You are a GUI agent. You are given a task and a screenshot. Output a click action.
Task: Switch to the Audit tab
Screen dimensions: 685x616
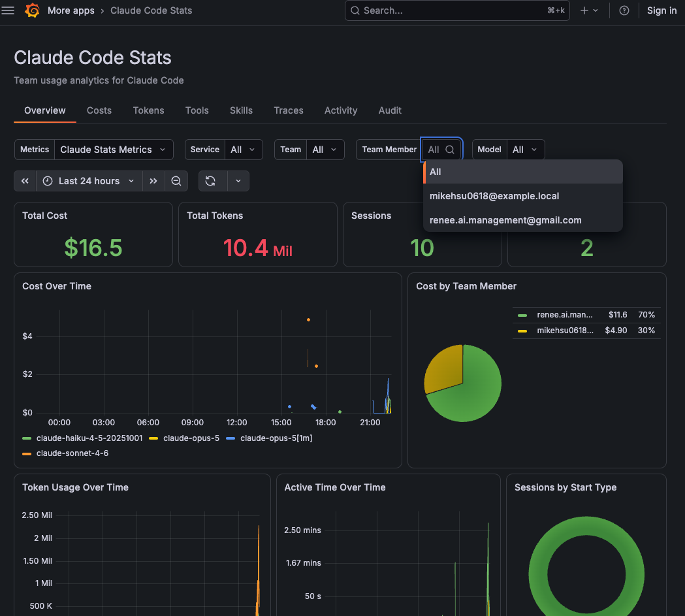[390, 110]
